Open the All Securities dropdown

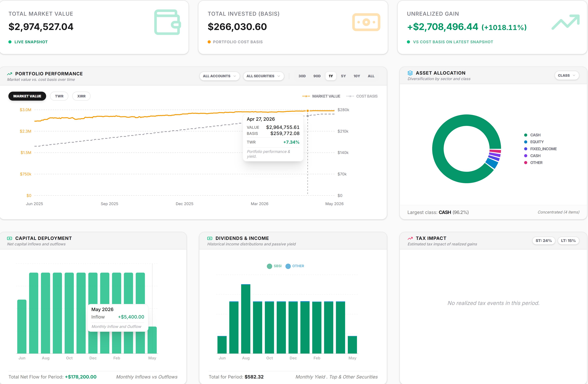(263, 76)
